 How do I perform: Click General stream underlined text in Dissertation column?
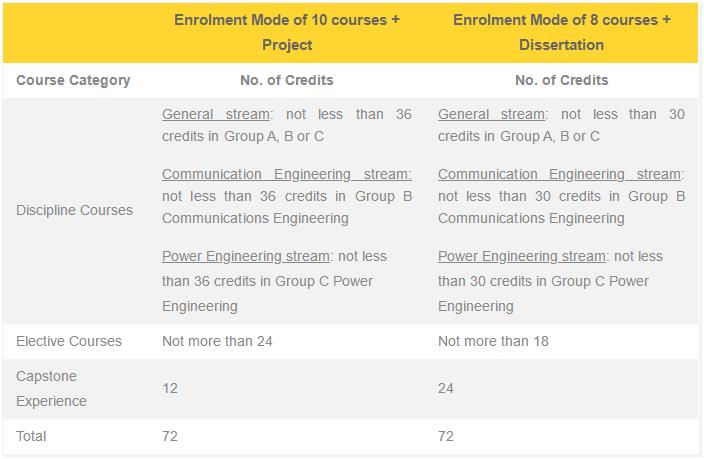(x=492, y=114)
